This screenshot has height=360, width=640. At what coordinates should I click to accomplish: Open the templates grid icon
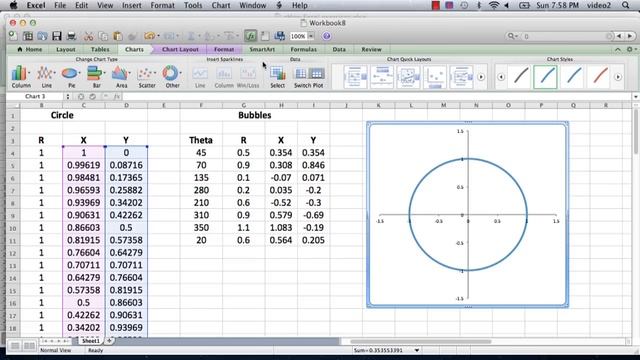coord(28,36)
